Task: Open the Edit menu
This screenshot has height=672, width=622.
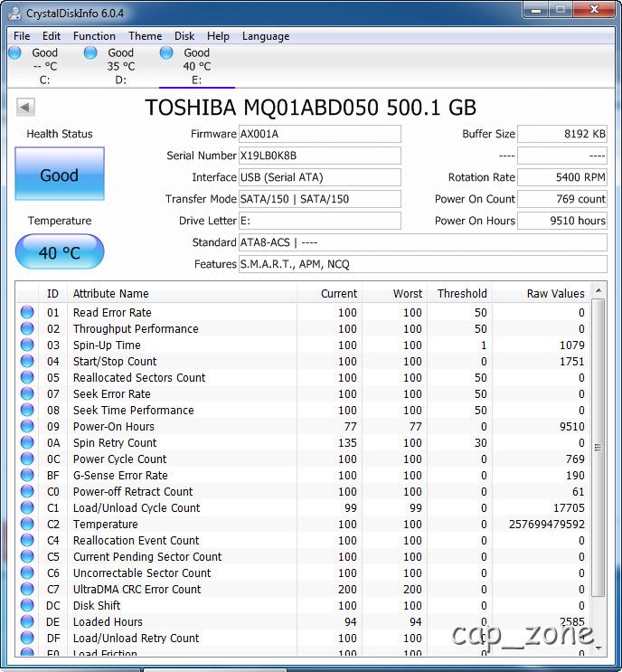Action: point(52,36)
